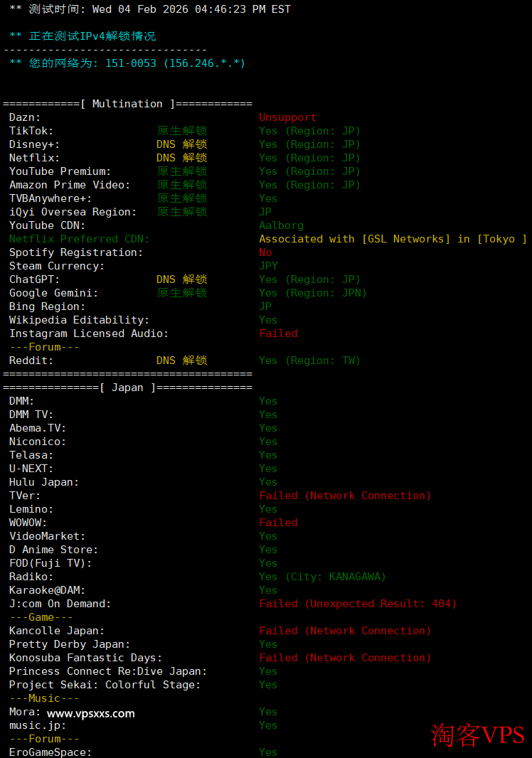532x758 pixels.
Task: Click the Aalborg YouTube CDN value
Action: pos(281,225)
